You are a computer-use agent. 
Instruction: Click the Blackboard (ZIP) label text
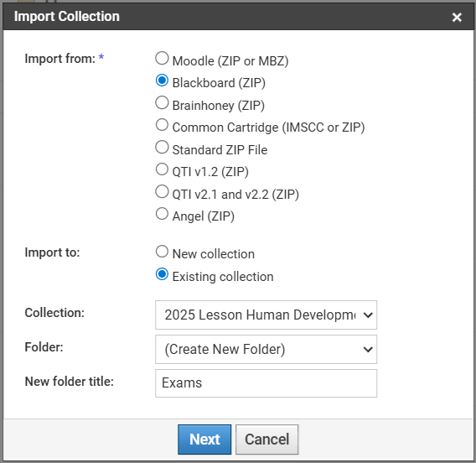pyautogui.click(x=219, y=83)
